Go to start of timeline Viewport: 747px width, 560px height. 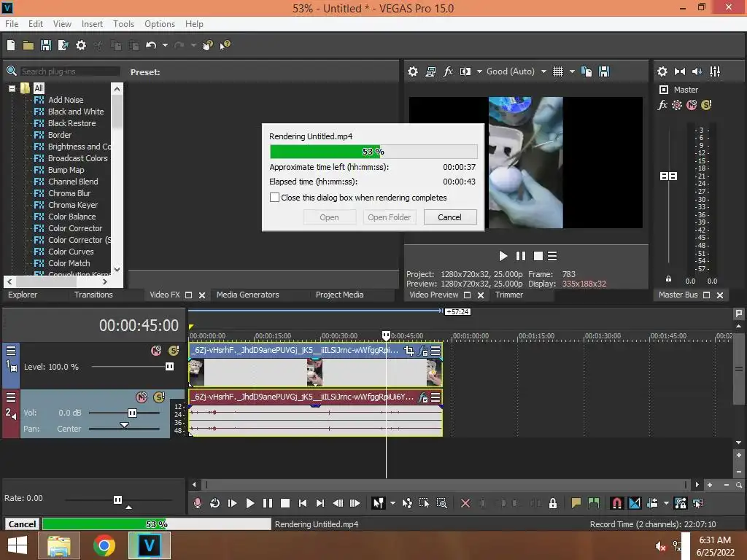pyautogui.click(x=303, y=503)
